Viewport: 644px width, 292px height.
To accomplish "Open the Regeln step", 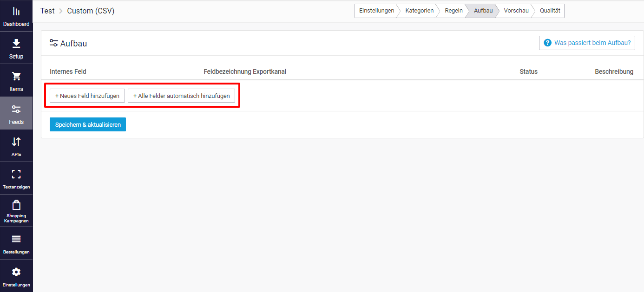I will coord(453,10).
